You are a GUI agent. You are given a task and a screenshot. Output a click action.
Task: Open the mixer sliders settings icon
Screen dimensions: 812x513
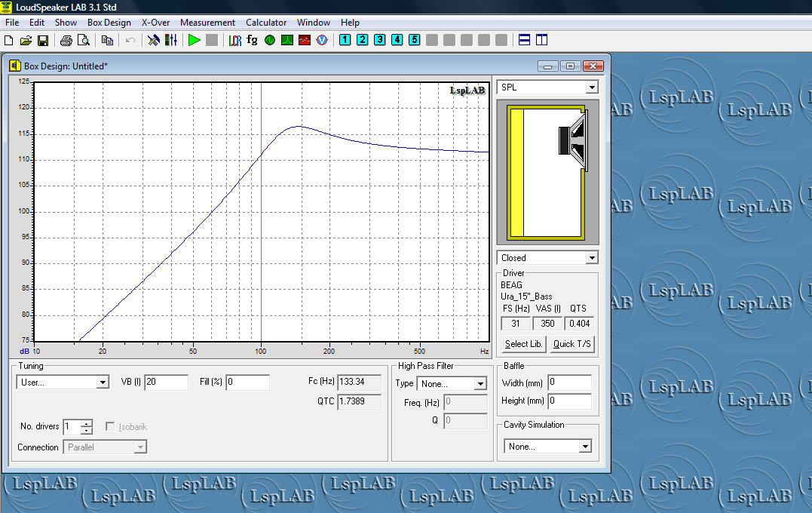coord(171,40)
